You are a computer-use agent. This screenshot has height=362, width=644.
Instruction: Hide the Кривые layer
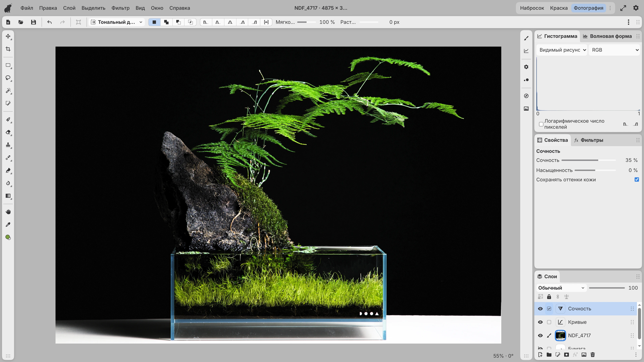coord(540,322)
